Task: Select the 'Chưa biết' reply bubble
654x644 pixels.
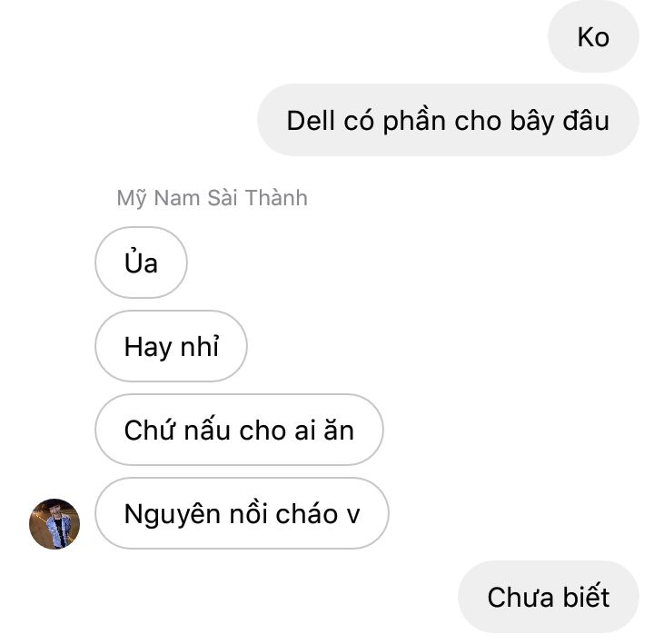Action: [549, 597]
